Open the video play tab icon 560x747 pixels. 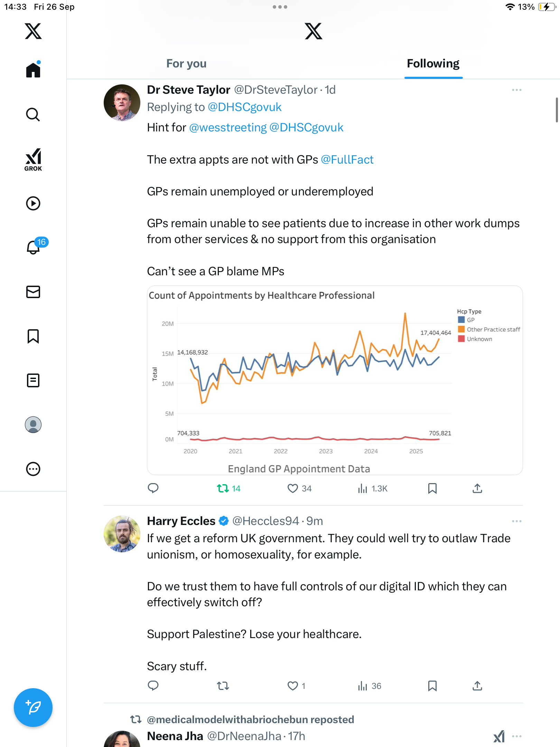(x=33, y=203)
